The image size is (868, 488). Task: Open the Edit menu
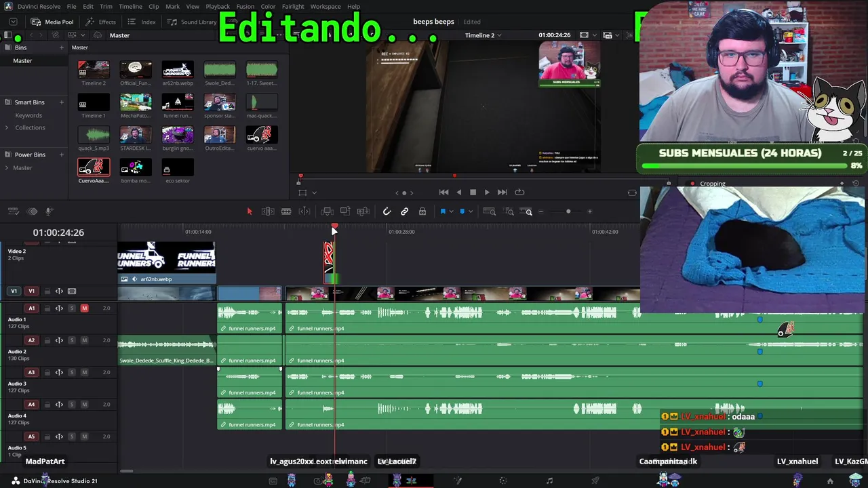88,6
